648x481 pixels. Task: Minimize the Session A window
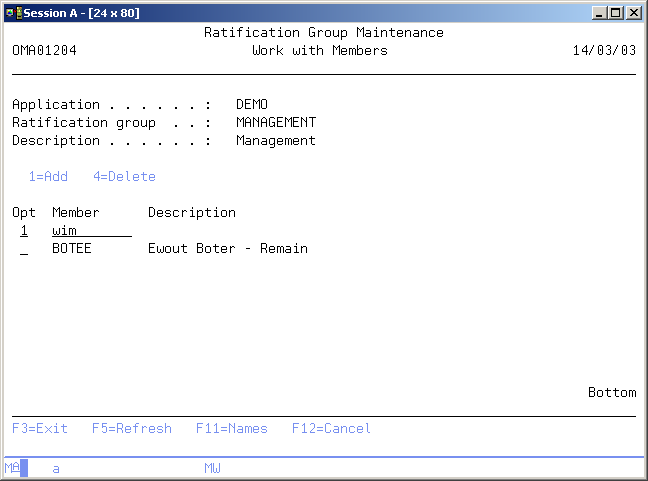point(600,13)
